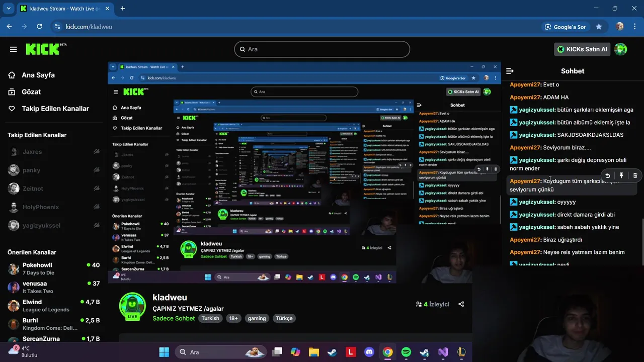Click yagizyukssel username in 'direkt damara girdi abi'

(x=537, y=215)
